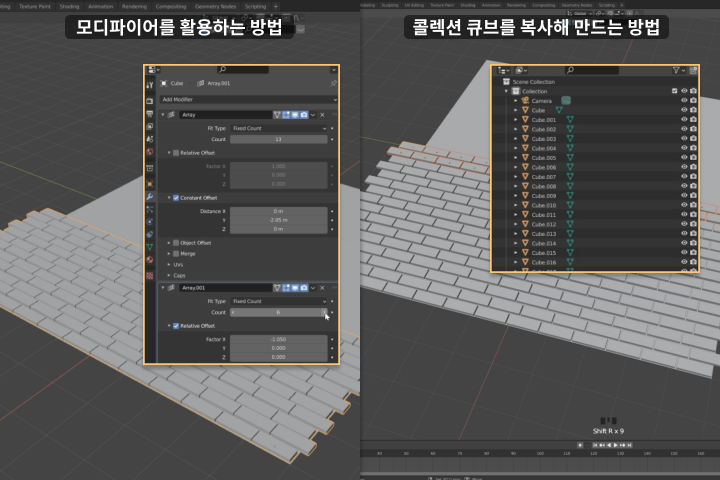Select Cube.010 in the outliner
The height and width of the screenshot is (480, 720).
pos(544,205)
